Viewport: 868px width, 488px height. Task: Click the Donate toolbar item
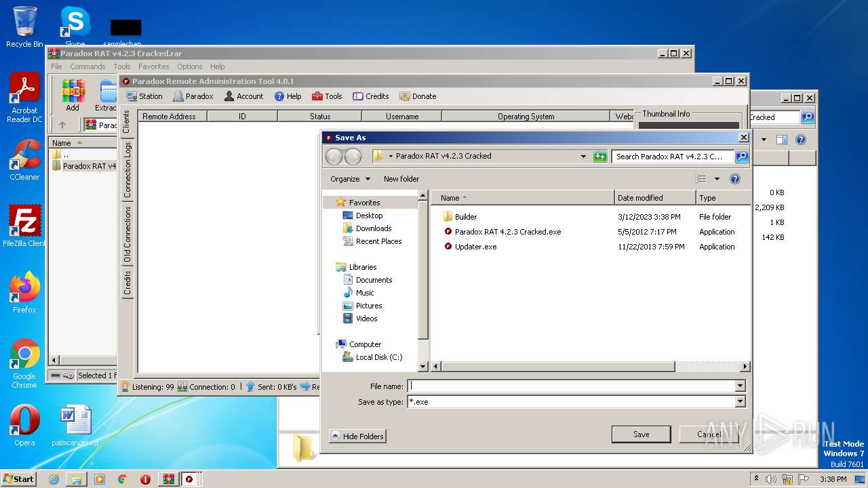pos(418,96)
